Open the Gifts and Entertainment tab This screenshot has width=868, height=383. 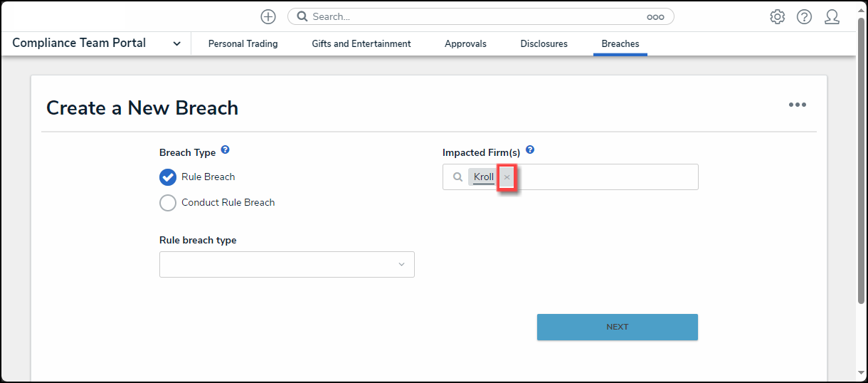[361, 43]
